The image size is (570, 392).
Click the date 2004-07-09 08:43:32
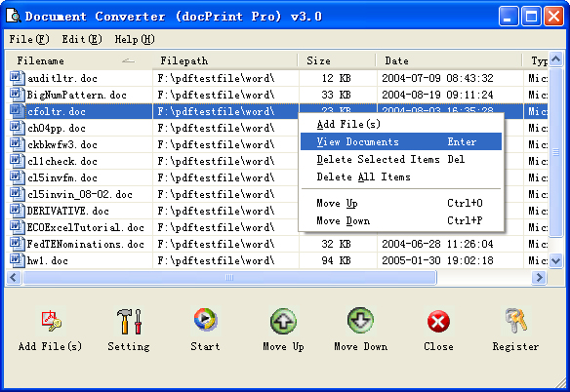tap(437, 78)
